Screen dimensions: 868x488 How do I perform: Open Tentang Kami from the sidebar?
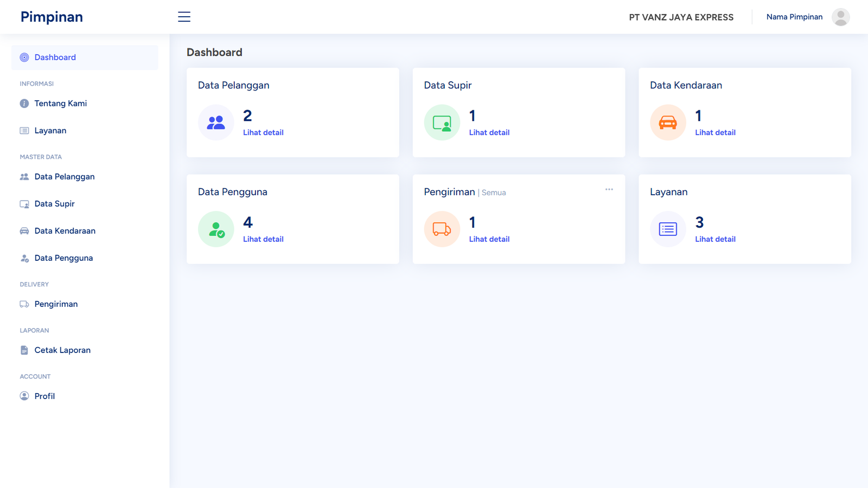tap(60, 104)
